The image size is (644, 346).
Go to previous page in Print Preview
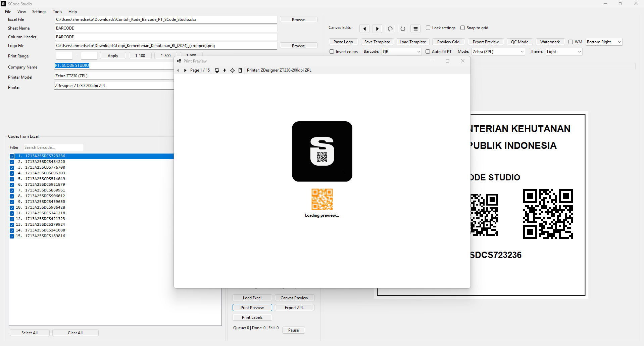(x=178, y=70)
